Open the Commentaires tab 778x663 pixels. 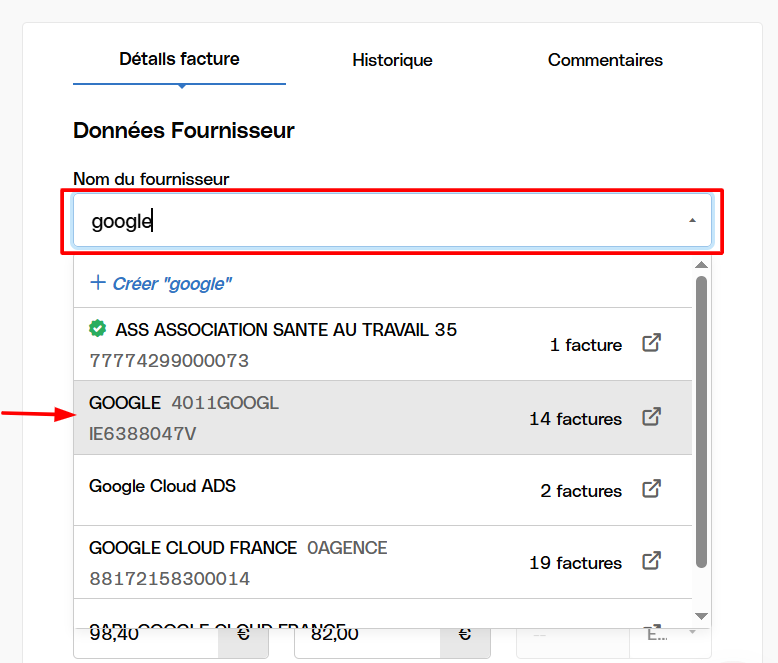click(x=605, y=60)
